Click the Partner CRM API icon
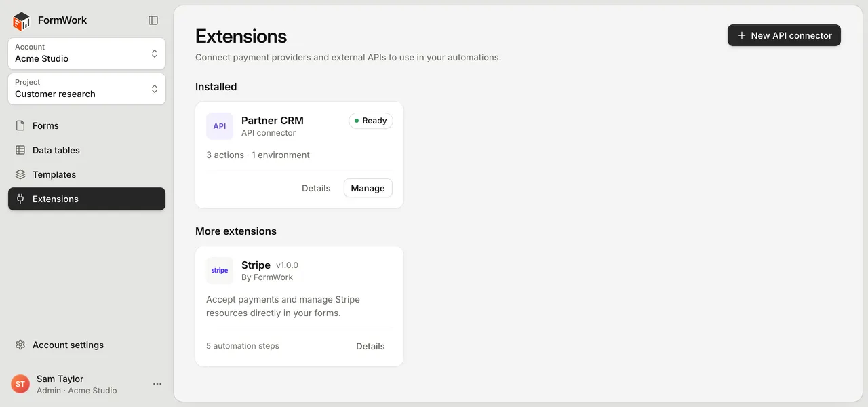This screenshot has width=868, height=407. (220, 126)
